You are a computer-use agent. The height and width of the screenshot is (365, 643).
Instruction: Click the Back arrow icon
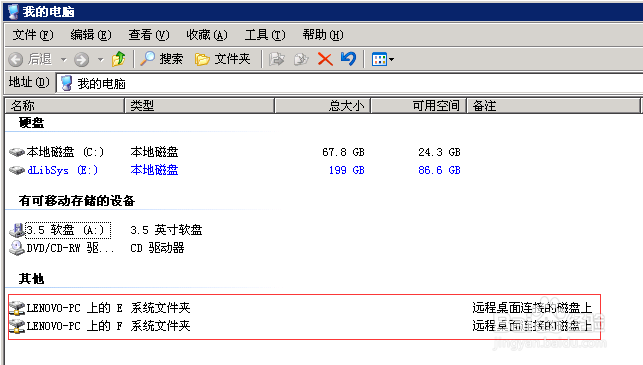point(16,59)
